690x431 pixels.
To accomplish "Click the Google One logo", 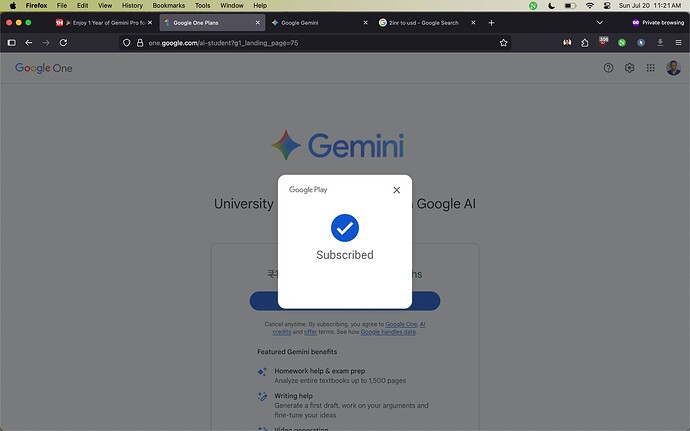I will click(x=44, y=68).
